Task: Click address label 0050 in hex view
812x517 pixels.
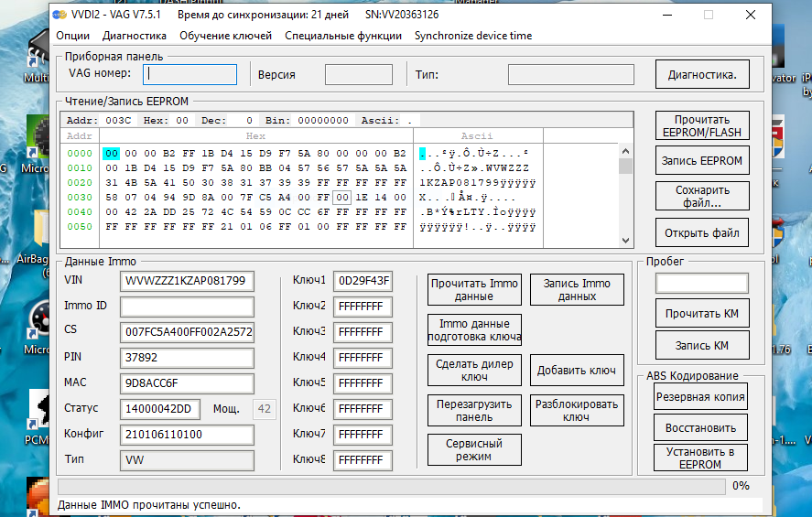Action: (x=80, y=227)
